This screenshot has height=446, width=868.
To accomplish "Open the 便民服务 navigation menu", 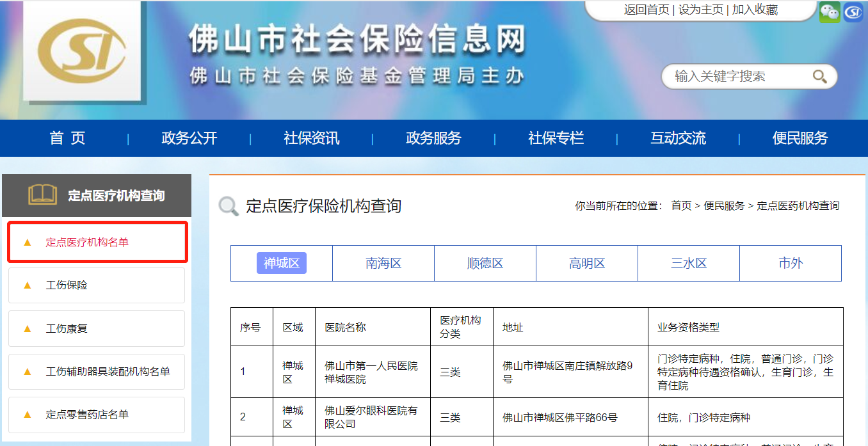I will [x=800, y=138].
